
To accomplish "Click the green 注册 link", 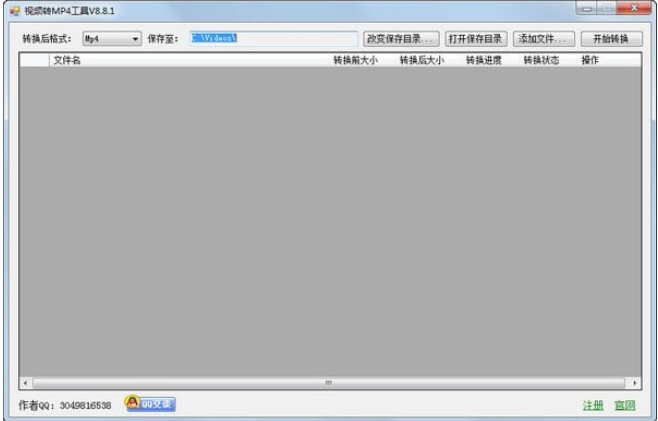I will pyautogui.click(x=593, y=405).
